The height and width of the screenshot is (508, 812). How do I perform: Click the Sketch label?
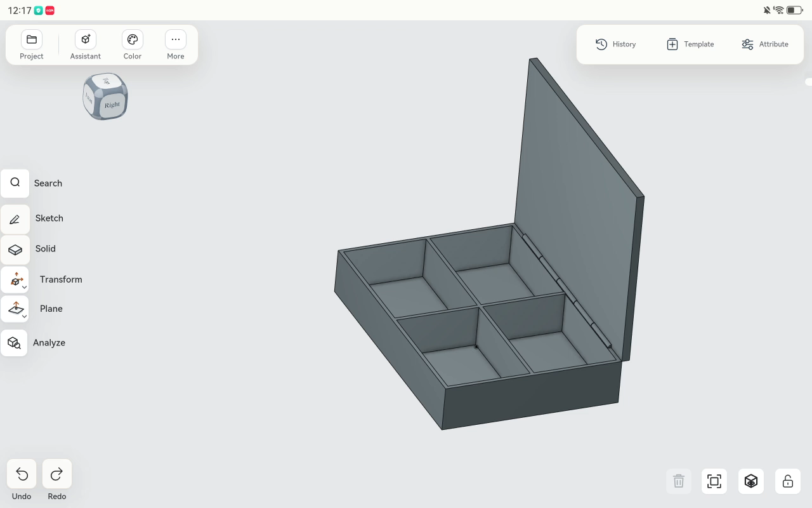(x=49, y=218)
